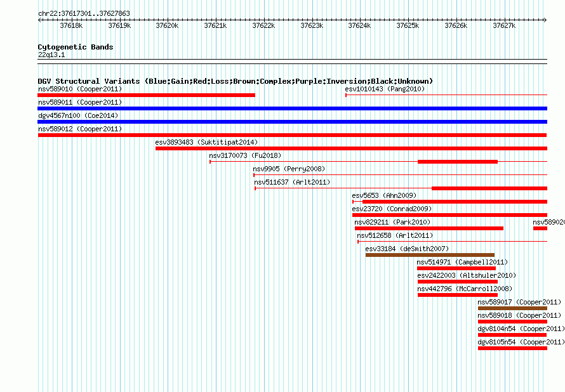This screenshot has height=392, width=565.
Task: Click the red loss bar under nsv589010
Action: (146, 95)
